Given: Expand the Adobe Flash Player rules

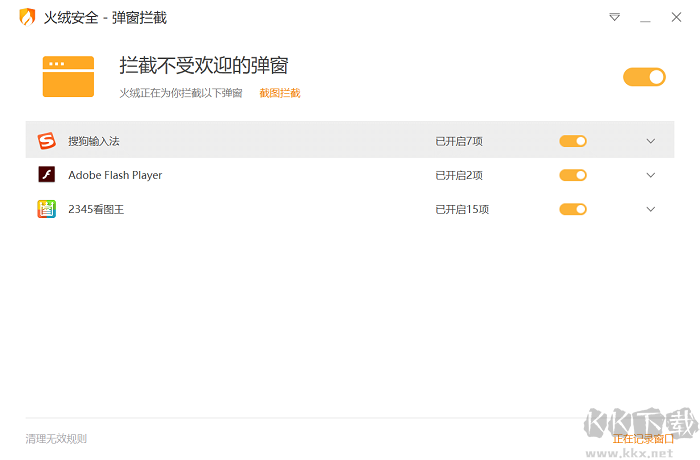Looking at the screenshot, I should 651,175.
